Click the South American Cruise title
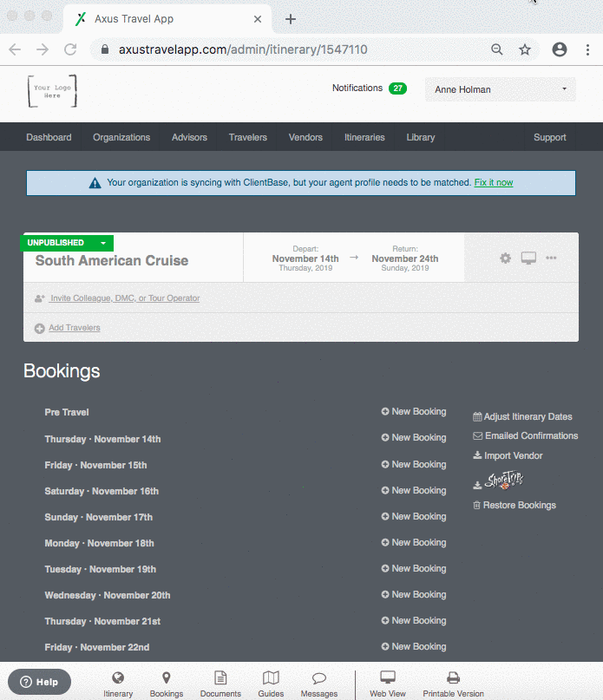603x700 pixels. (x=112, y=261)
